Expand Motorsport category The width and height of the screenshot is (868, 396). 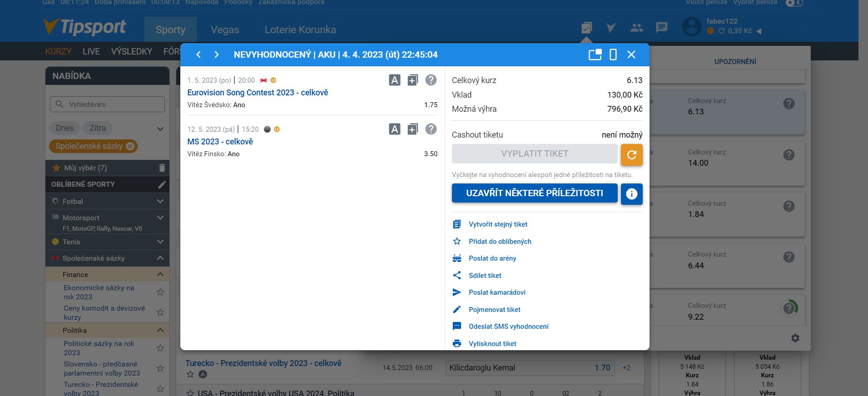pyautogui.click(x=160, y=218)
